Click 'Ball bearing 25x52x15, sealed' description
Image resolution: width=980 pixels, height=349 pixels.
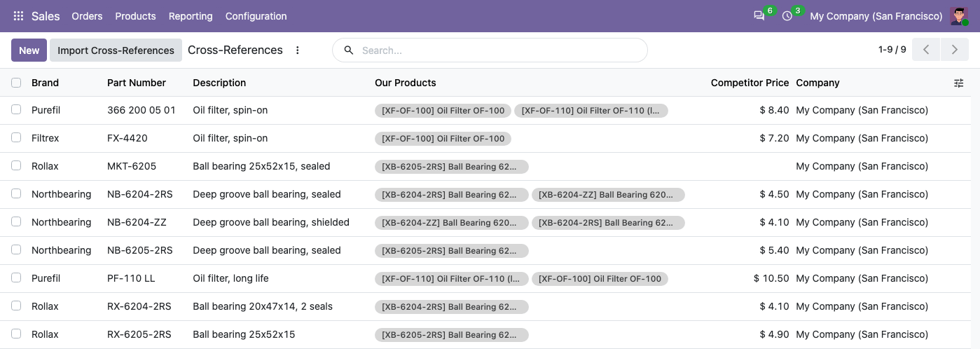pos(261,166)
